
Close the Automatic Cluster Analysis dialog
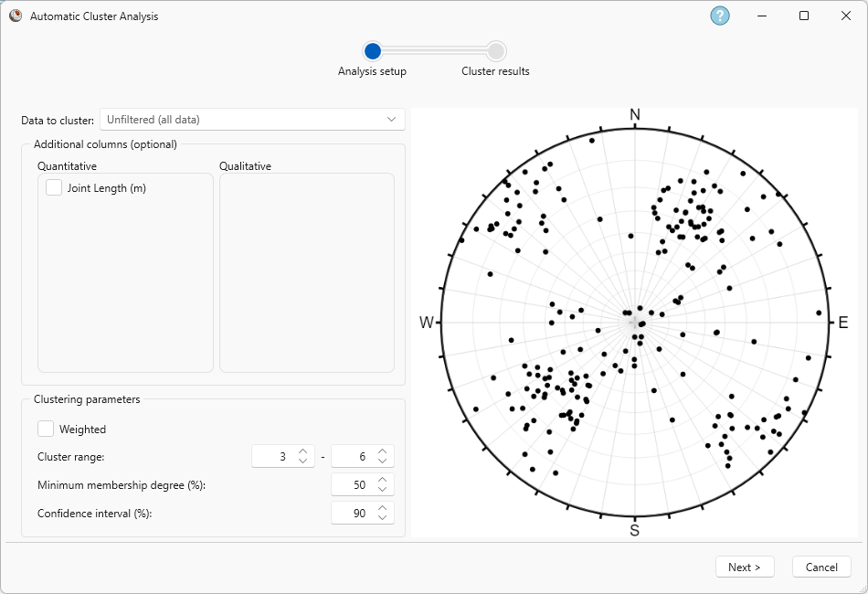(846, 16)
